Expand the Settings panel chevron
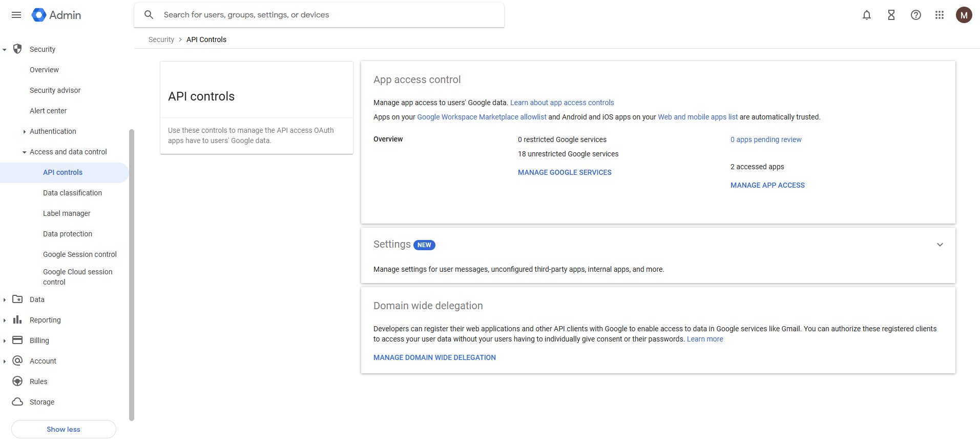The height and width of the screenshot is (442, 980). pos(940,245)
